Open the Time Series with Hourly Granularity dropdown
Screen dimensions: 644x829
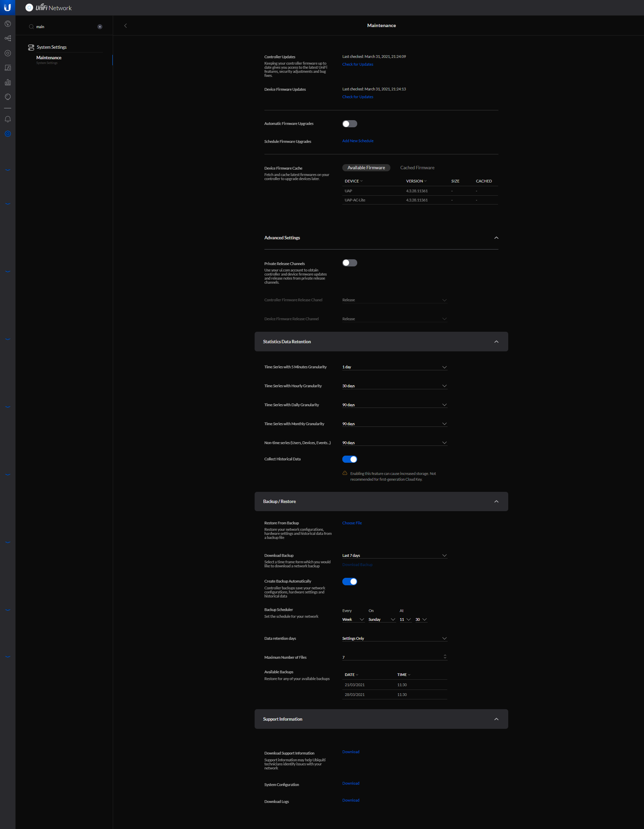(394, 386)
